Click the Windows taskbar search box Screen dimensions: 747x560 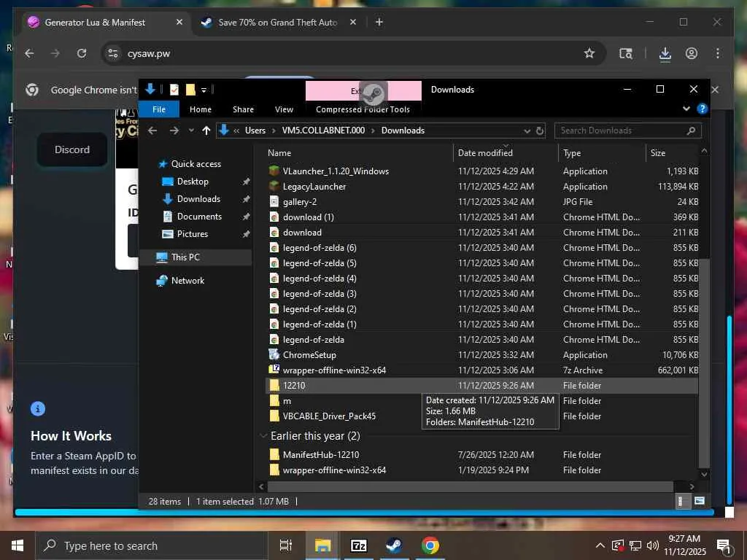point(150,545)
